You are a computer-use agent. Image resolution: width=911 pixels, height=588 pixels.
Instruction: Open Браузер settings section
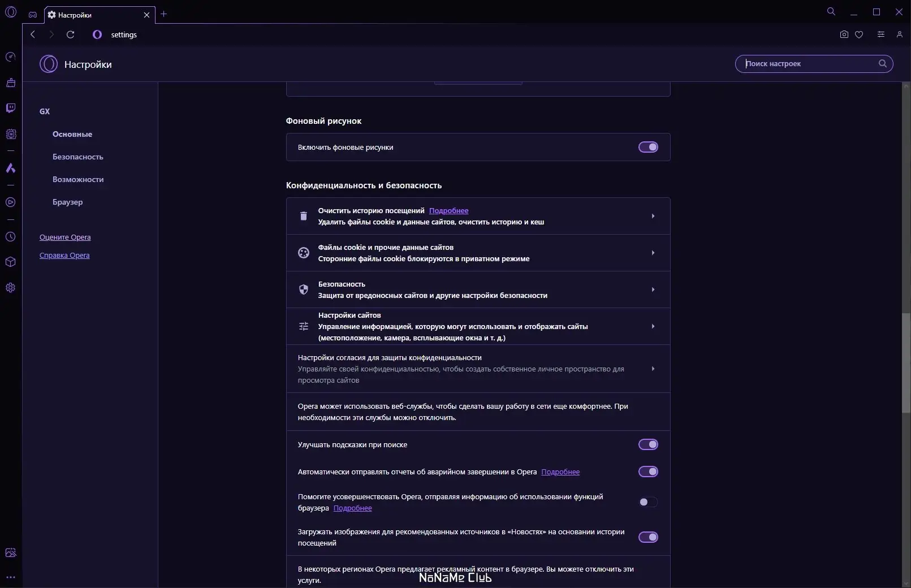point(68,202)
